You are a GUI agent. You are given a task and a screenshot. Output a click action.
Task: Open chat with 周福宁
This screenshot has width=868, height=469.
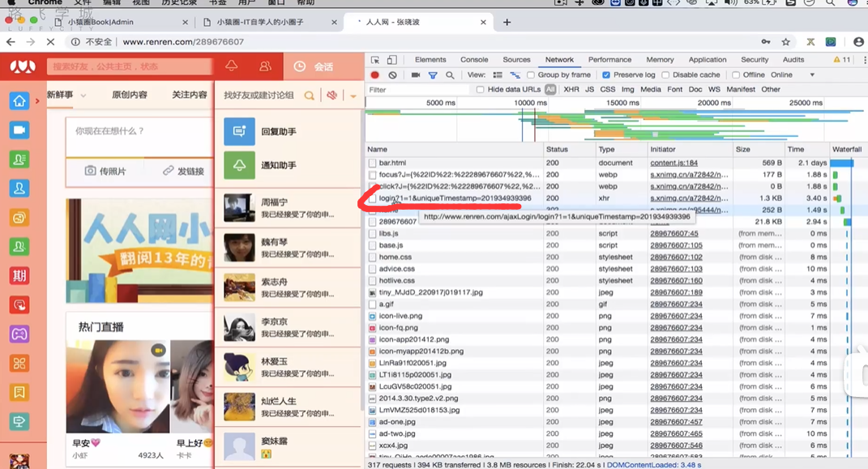click(288, 208)
